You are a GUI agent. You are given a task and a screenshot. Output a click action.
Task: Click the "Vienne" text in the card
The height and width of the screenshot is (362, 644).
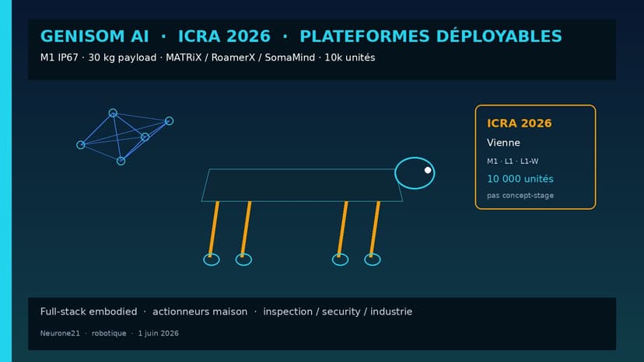(503, 143)
